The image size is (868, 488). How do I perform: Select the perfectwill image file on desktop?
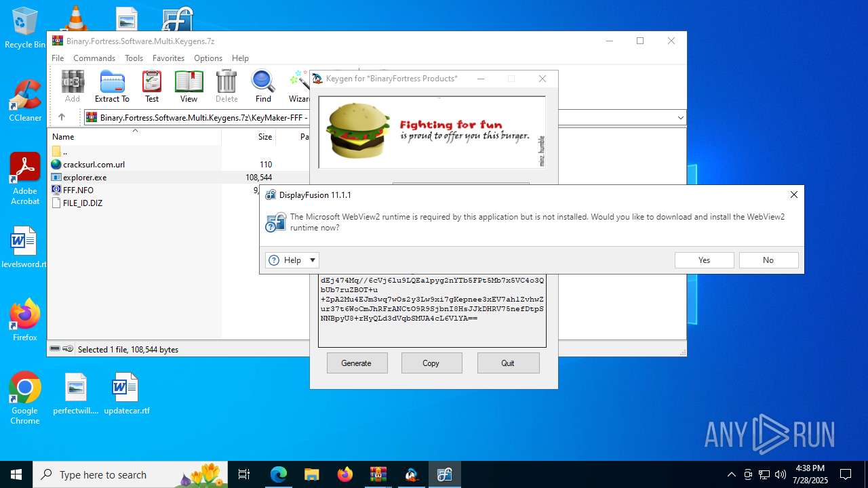coord(76,394)
